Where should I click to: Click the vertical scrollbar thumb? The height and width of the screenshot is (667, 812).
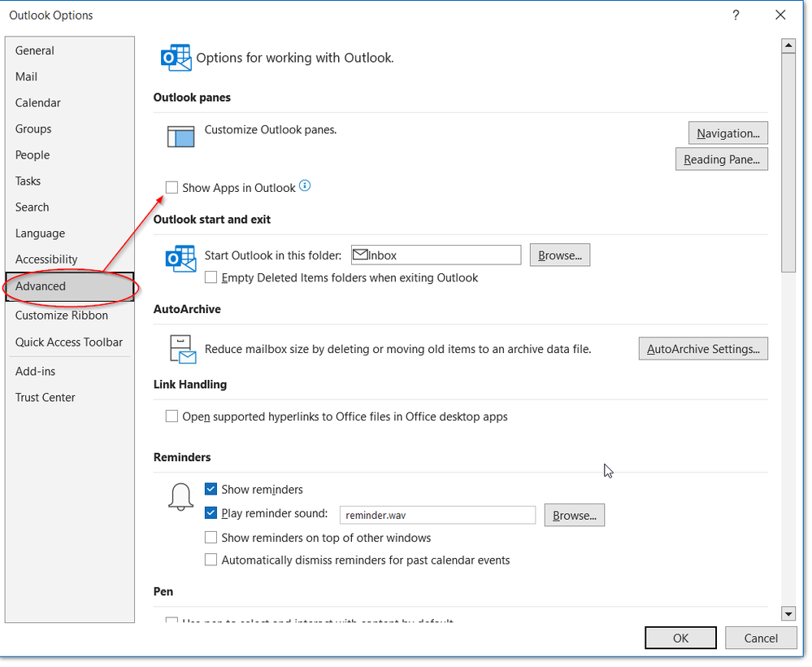(x=788, y=162)
